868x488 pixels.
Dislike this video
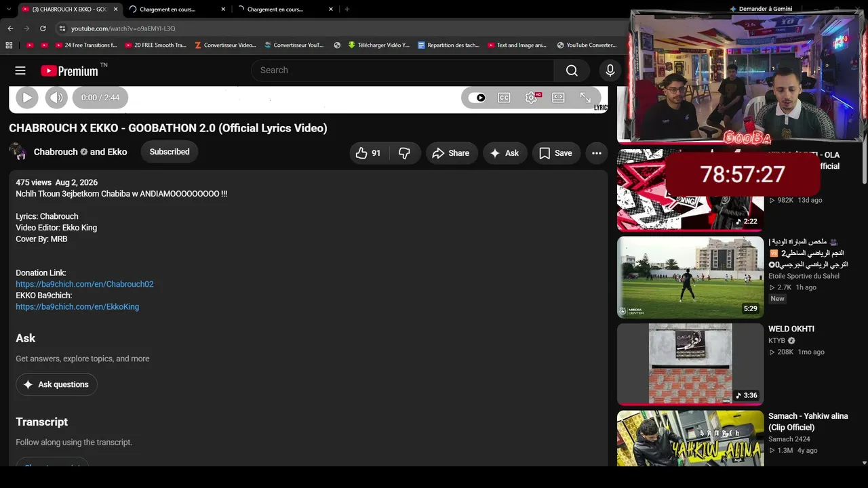[404, 153]
